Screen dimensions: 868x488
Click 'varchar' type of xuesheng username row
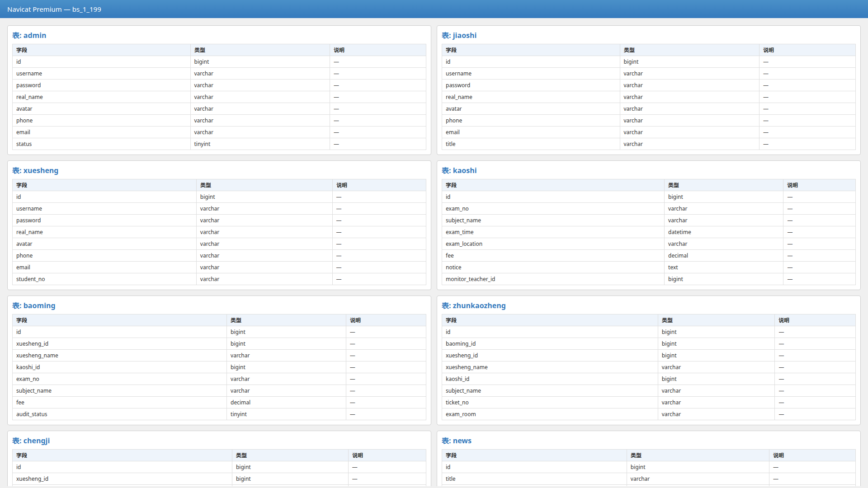click(210, 209)
